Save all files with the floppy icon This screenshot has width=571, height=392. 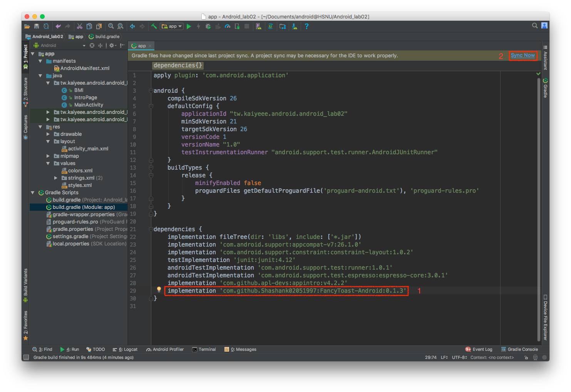[x=37, y=26]
